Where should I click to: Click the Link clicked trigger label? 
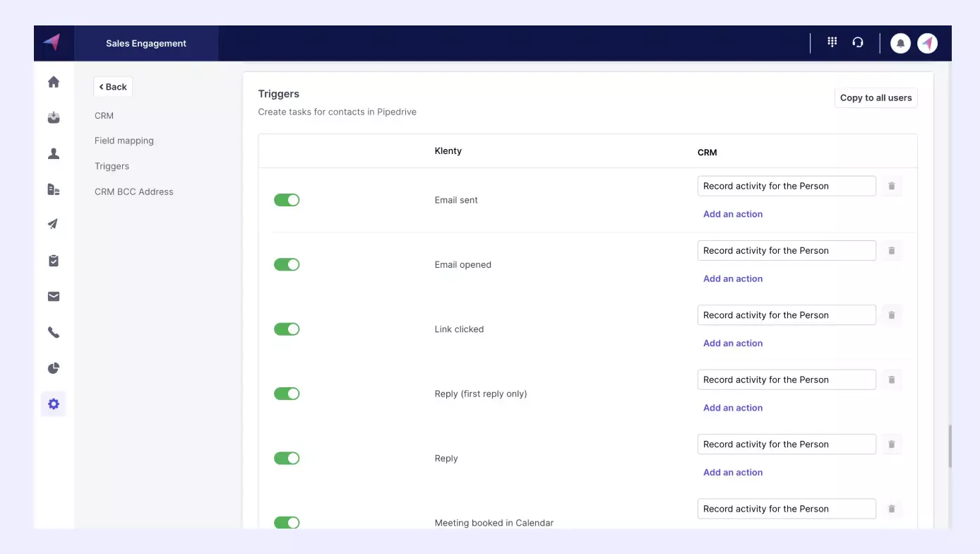(460, 329)
